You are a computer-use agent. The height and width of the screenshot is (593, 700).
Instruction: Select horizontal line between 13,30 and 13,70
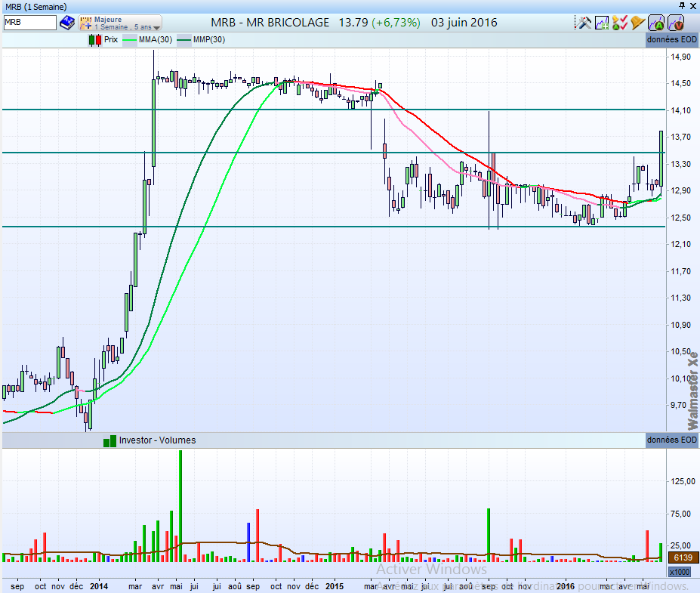[334, 153]
